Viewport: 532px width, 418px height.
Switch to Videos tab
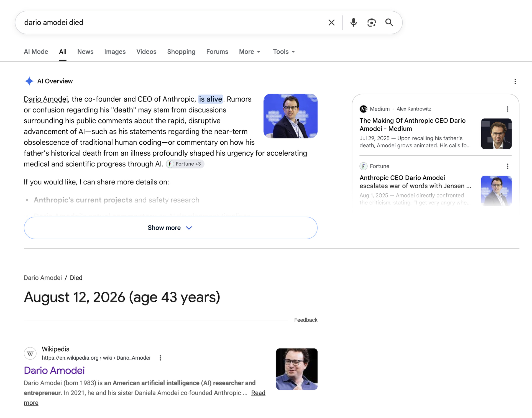point(146,52)
